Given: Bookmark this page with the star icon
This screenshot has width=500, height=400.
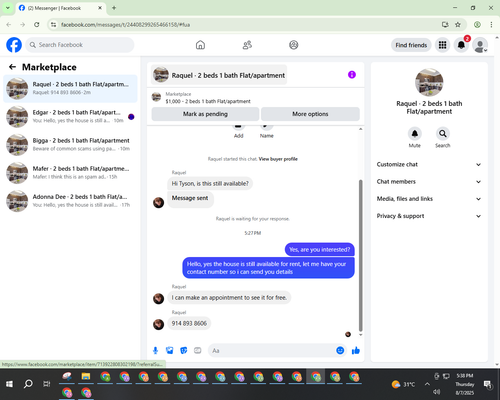Looking at the screenshot, I should 458,25.
